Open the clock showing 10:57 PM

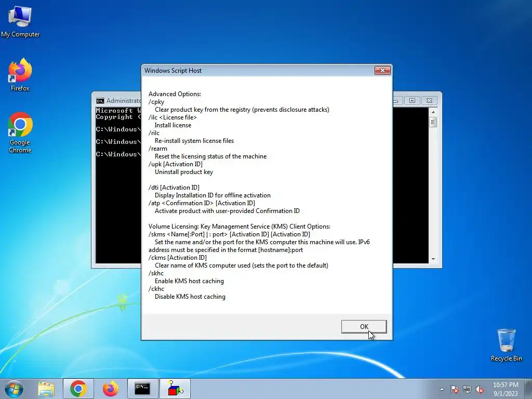[506, 389]
